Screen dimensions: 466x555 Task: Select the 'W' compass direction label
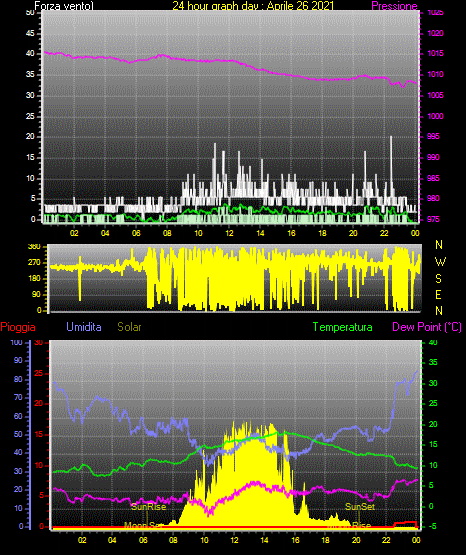tap(440, 262)
